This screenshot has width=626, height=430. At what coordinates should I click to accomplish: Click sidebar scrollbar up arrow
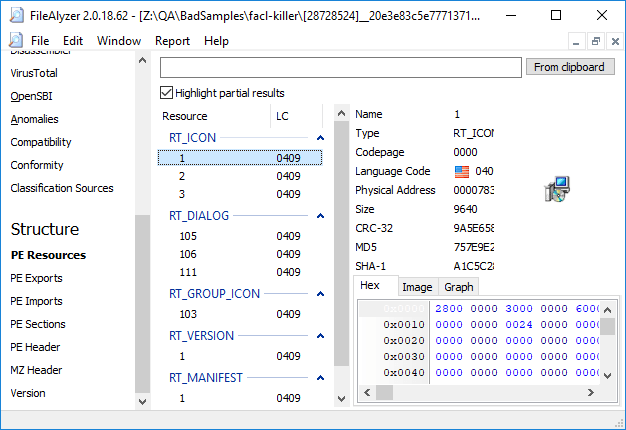click(143, 60)
